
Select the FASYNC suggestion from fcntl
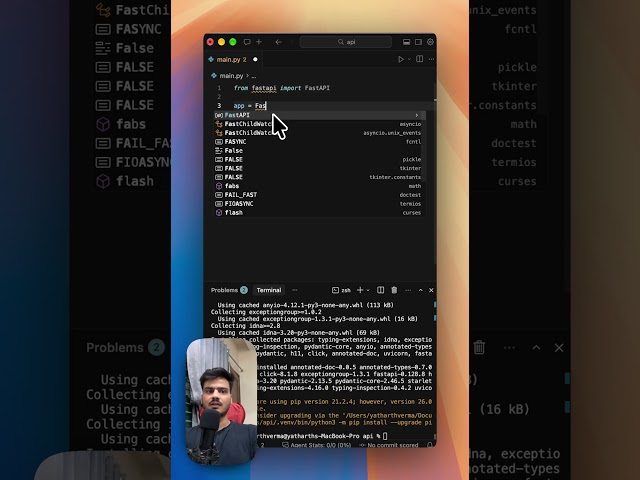[x=320, y=142]
